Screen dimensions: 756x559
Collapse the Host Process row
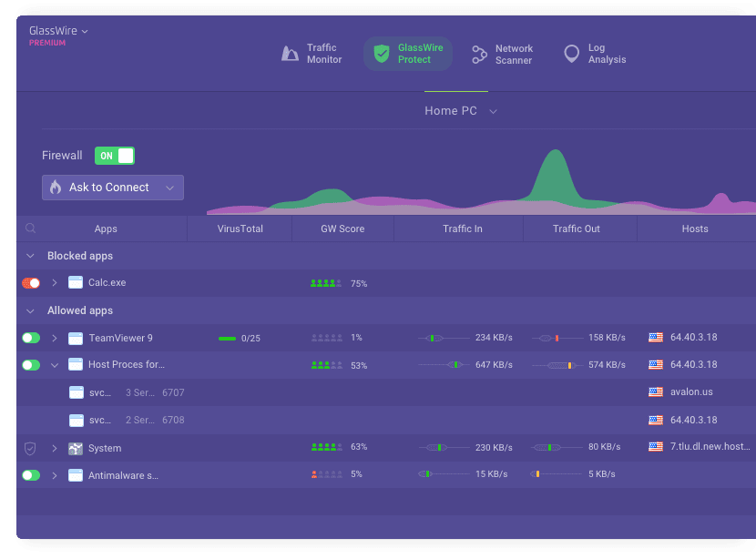pyautogui.click(x=55, y=365)
